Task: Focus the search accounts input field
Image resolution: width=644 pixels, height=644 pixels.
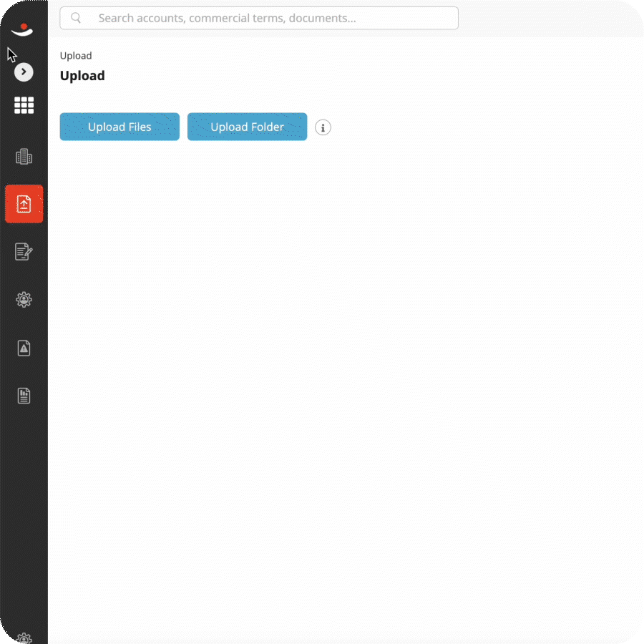Action: (259, 18)
